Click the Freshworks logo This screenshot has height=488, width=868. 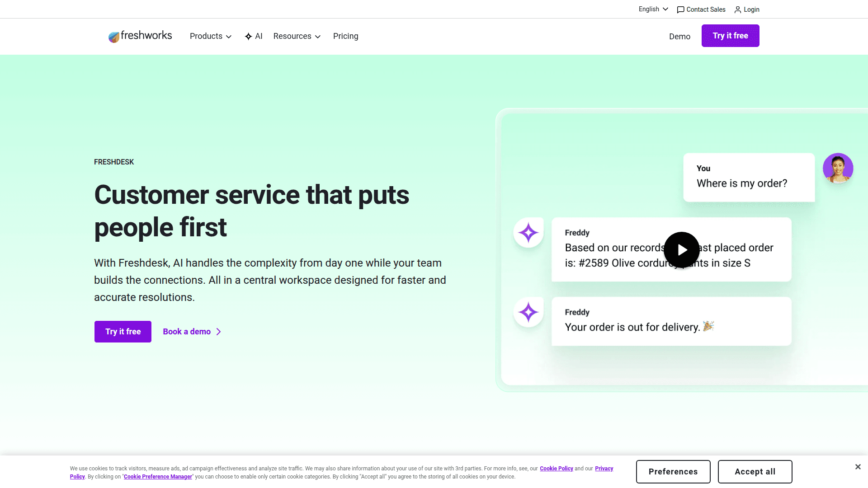pos(140,36)
